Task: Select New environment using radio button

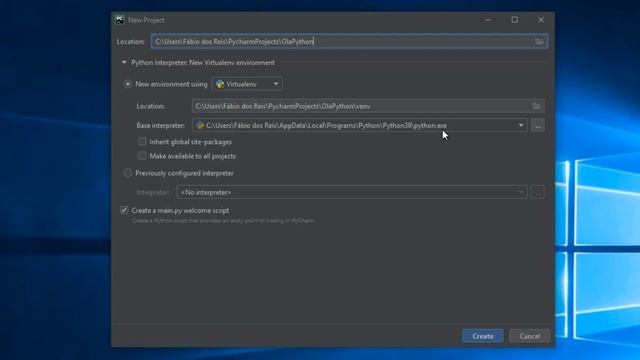Action: (128, 84)
